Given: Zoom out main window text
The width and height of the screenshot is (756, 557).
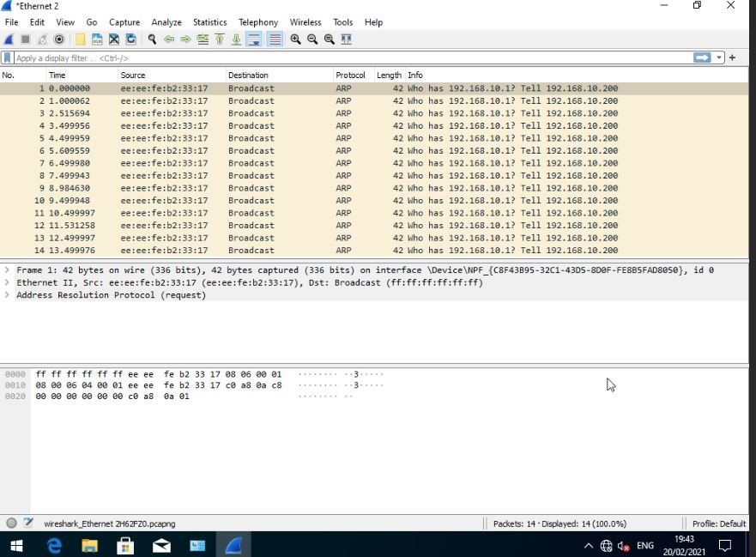Looking at the screenshot, I should click(312, 39).
